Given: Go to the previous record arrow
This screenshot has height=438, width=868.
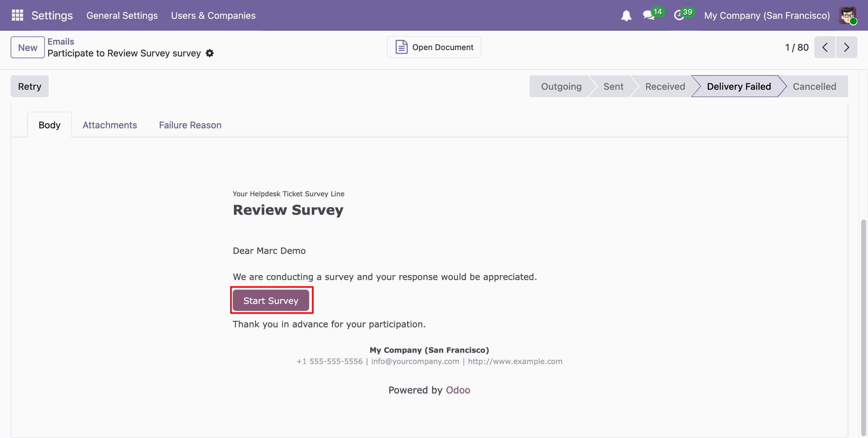Looking at the screenshot, I should pos(825,48).
